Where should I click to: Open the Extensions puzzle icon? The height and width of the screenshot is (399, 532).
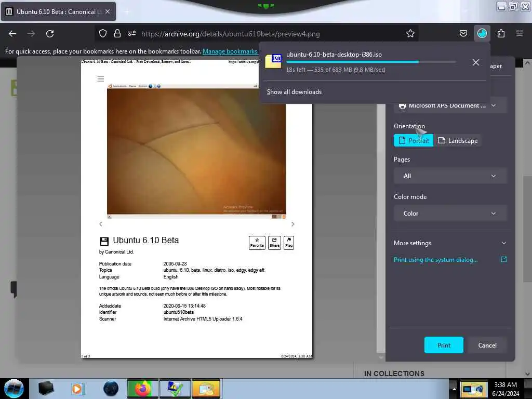501,33
